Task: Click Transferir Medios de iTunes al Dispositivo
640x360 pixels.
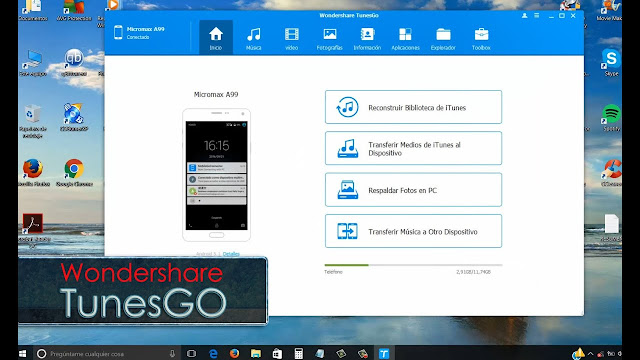Action: (413, 148)
